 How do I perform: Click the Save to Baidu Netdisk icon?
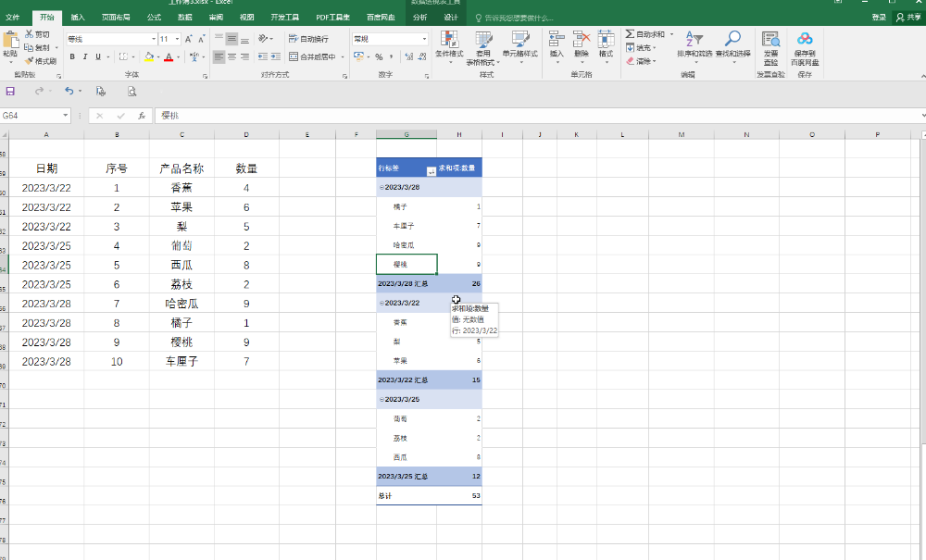pyautogui.click(x=804, y=43)
